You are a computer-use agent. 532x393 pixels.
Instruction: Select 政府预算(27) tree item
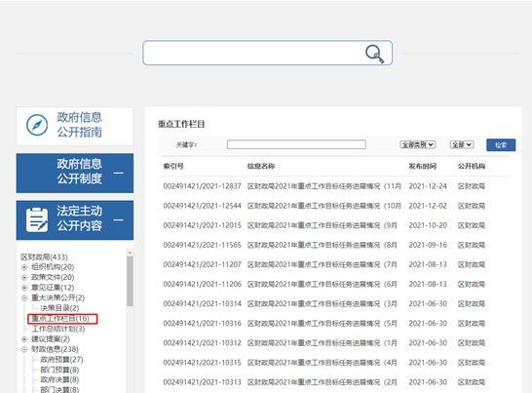(x=61, y=360)
